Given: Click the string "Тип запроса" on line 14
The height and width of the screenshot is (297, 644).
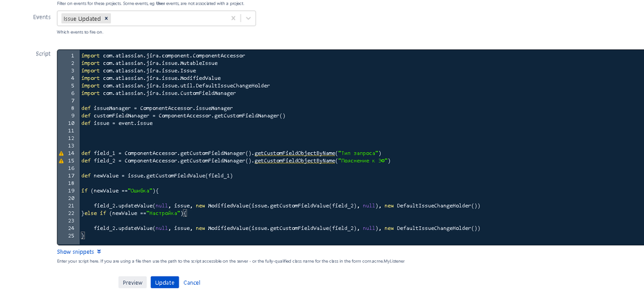Looking at the screenshot, I should tap(358, 153).
